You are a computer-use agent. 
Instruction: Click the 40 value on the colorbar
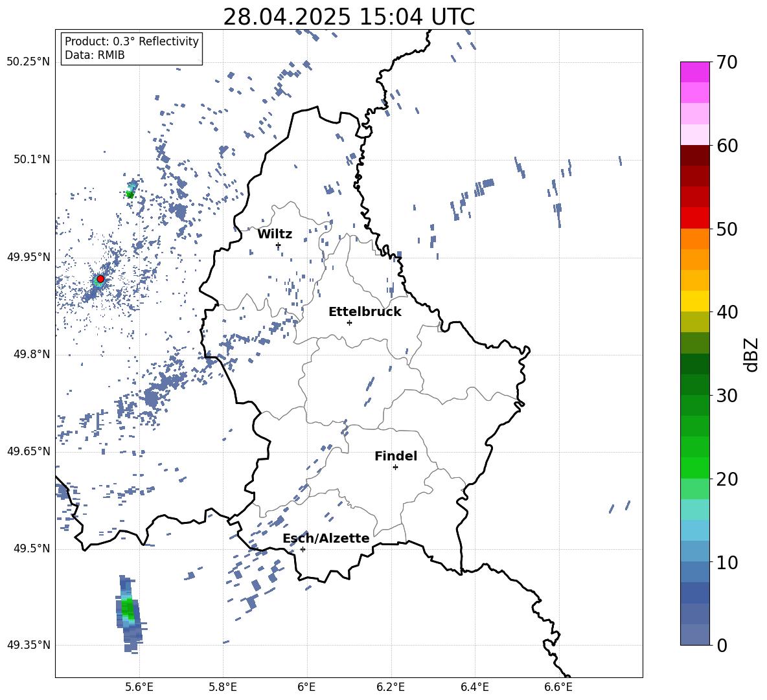click(x=727, y=312)
